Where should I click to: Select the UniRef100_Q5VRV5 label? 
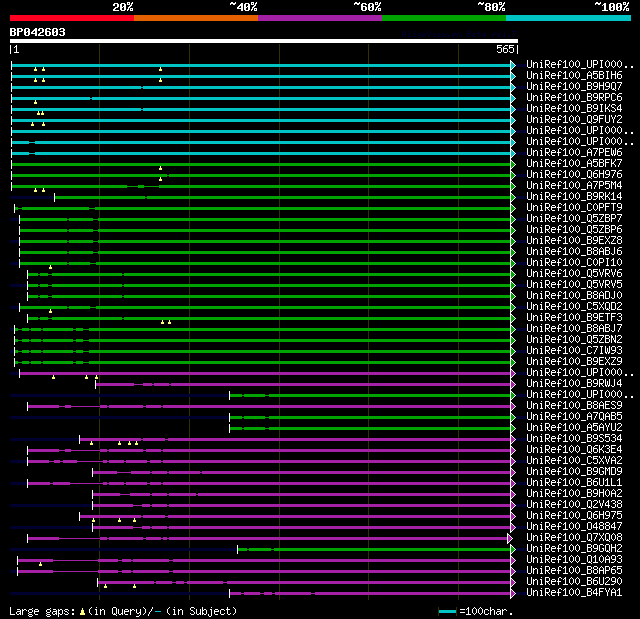(574, 285)
